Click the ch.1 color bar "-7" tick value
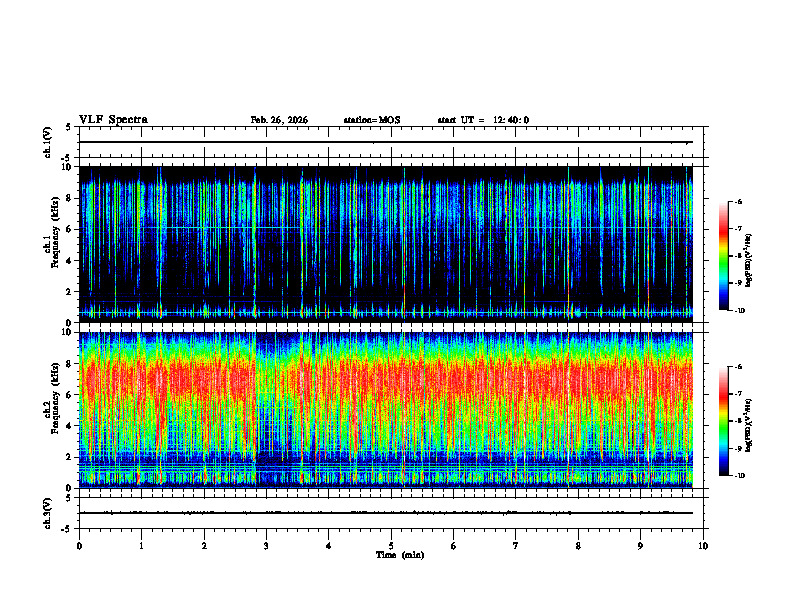Viewport: 792px width, 612px height. pyautogui.click(x=738, y=229)
